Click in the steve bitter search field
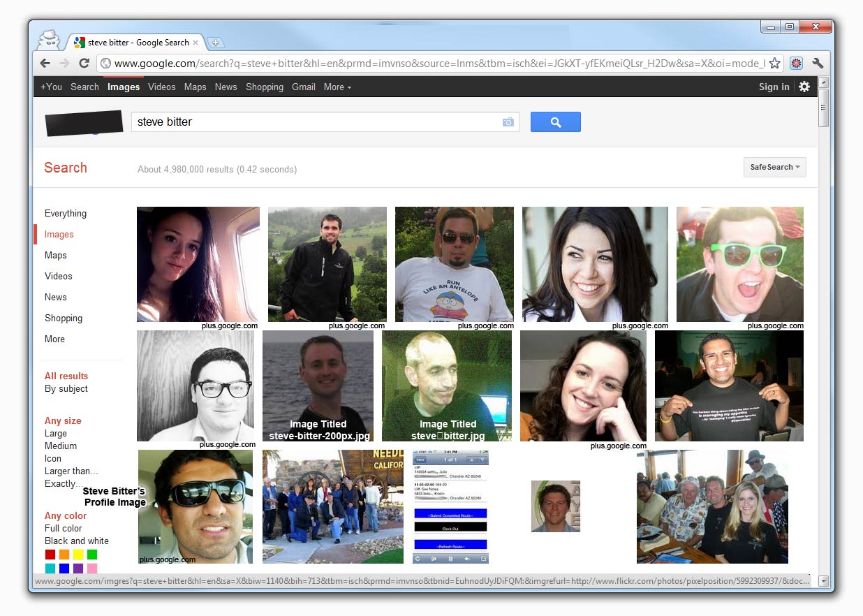 (314, 122)
